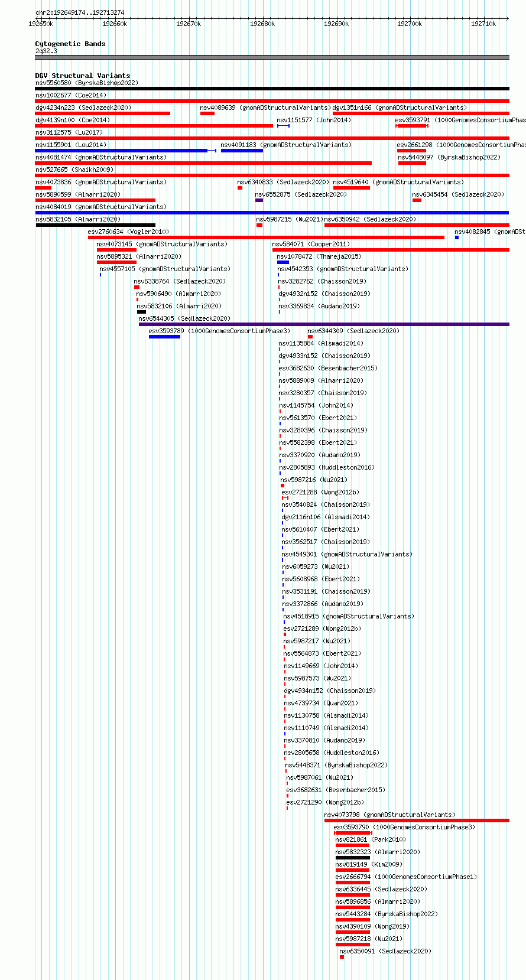
Task: Click the nsv5560580 (ByrskaBishop2022) variant label
Action: click(x=87, y=83)
